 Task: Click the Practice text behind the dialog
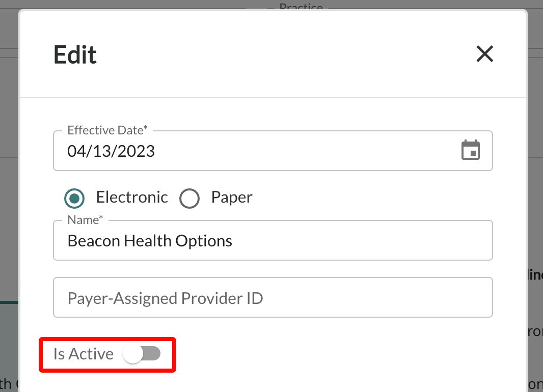(x=301, y=7)
